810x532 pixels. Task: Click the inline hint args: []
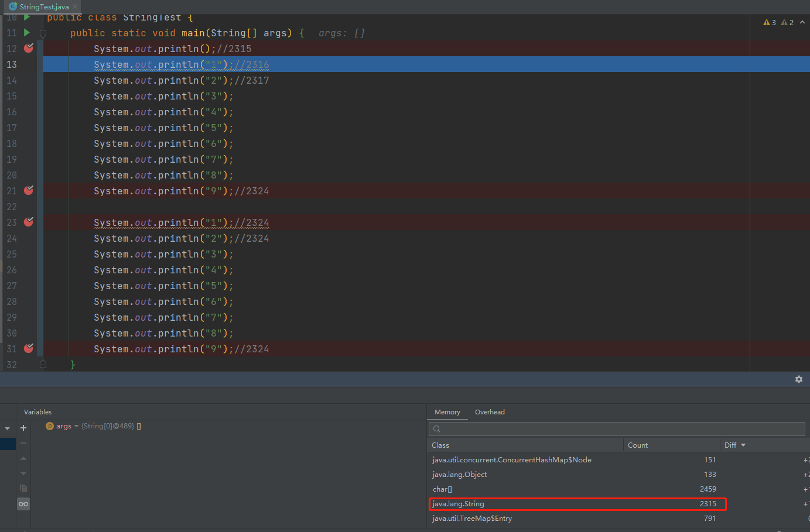point(341,33)
